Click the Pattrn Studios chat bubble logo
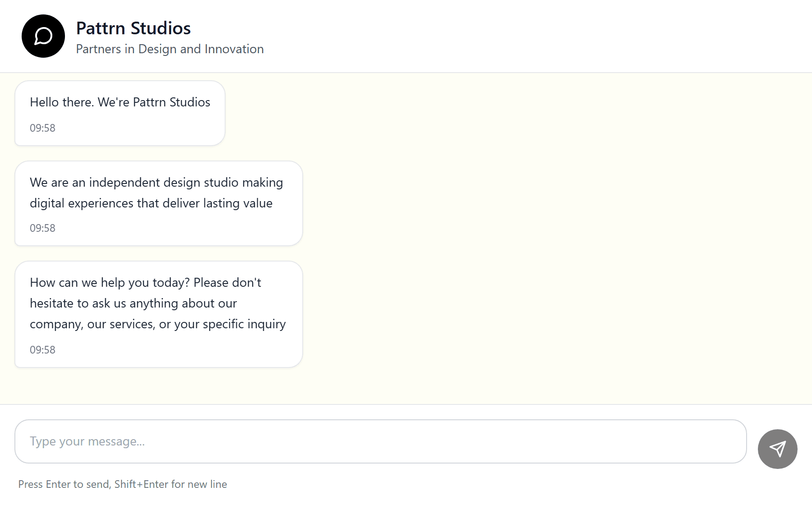Viewport: 812px width, 505px height. [x=43, y=36]
